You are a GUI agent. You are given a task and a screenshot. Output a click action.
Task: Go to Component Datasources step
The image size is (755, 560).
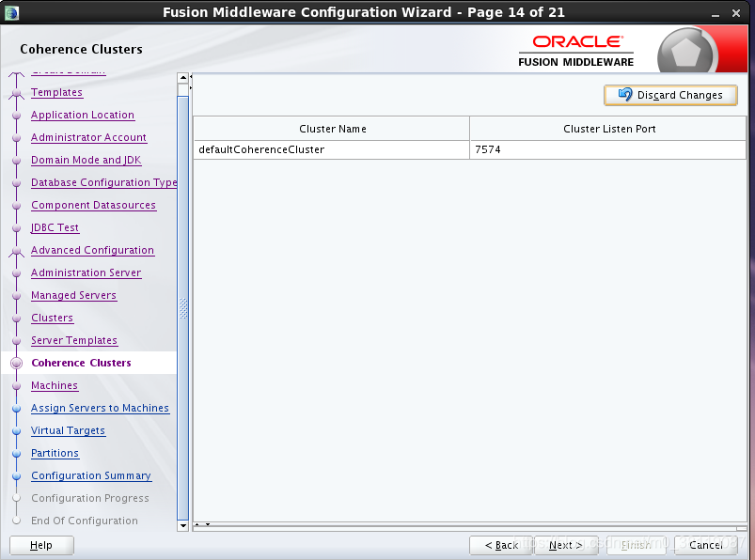click(x=93, y=206)
